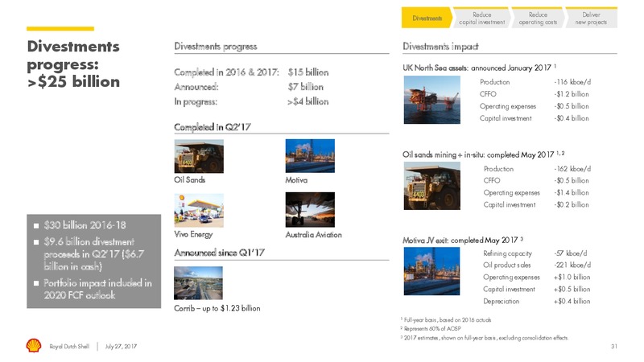Select 'Portfolio impact included in 2020 FCF outlook'
The width and height of the screenshot is (644, 362).
point(97,289)
